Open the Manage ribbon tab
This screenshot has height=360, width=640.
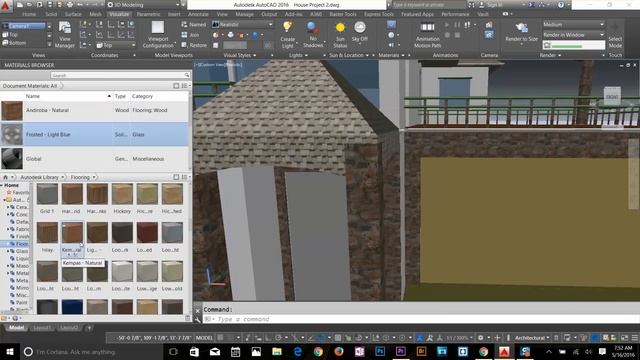pos(244,14)
